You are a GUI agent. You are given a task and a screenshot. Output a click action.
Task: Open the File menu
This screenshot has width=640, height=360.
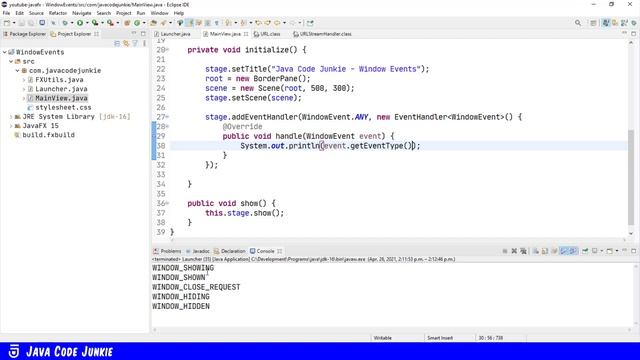pos(7,13)
